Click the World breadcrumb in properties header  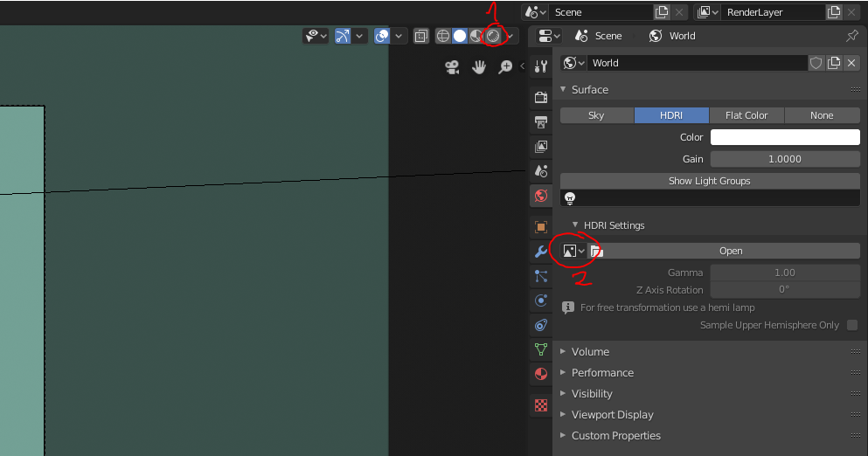click(x=672, y=36)
